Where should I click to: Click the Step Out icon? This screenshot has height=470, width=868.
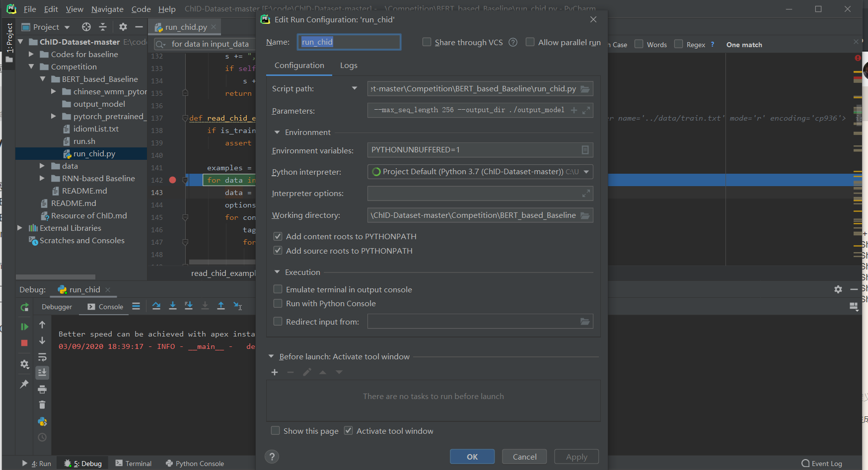point(221,306)
